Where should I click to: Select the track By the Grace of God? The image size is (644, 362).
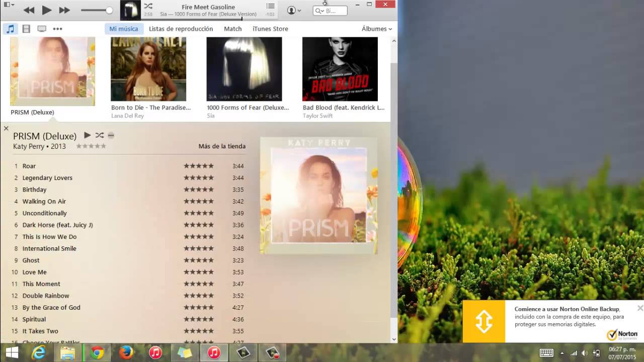[x=51, y=307]
